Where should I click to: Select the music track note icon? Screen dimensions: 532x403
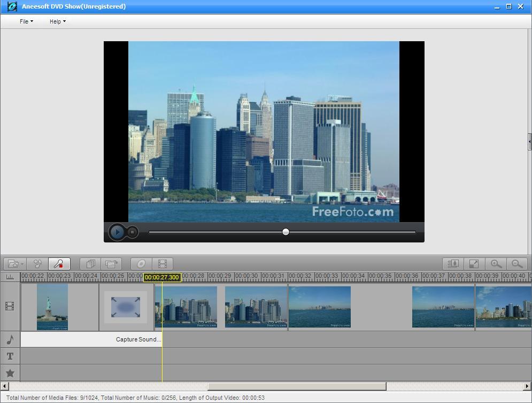(10, 339)
